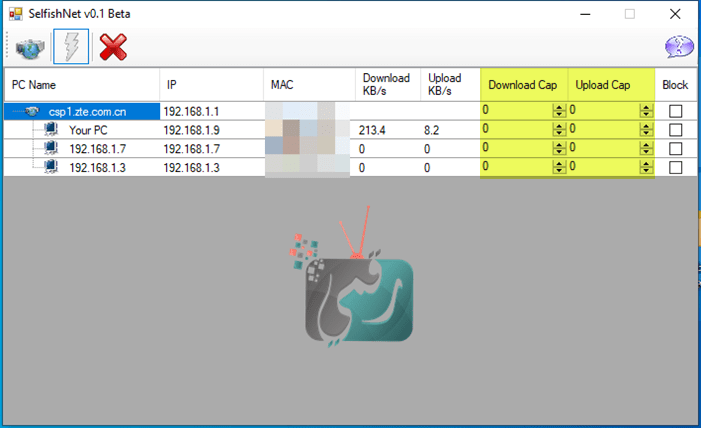Adjust Upload Cap spinner arrows for csp1.zte.com.cn
The height and width of the screenshot is (428, 701).
[646, 110]
